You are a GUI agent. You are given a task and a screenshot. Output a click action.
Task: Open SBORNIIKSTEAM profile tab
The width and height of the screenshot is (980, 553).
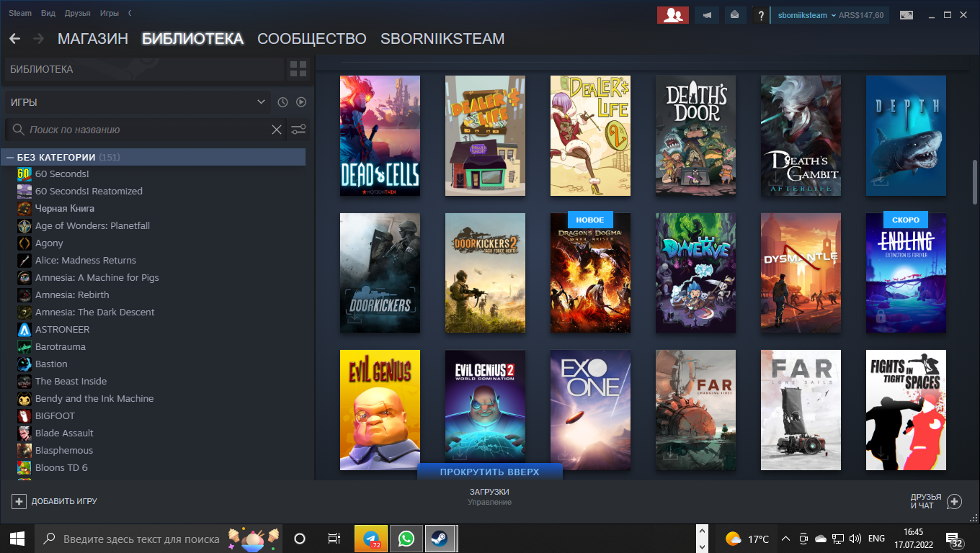point(442,39)
